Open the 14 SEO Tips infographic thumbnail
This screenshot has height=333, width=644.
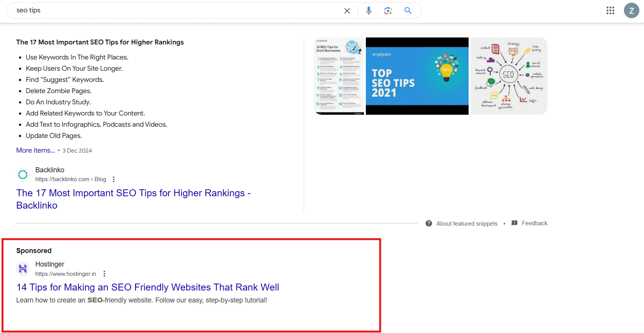tap(340, 76)
